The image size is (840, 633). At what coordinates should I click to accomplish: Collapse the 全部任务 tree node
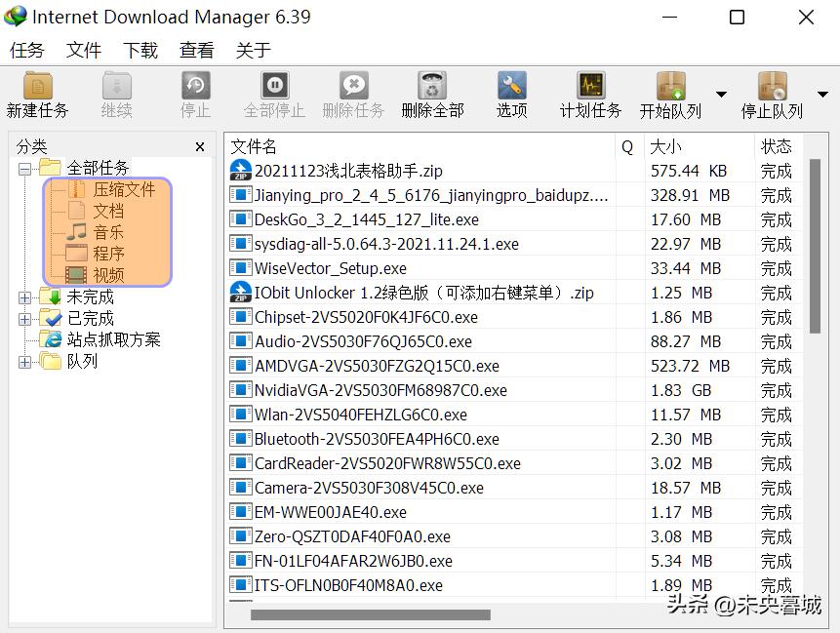(x=24, y=170)
